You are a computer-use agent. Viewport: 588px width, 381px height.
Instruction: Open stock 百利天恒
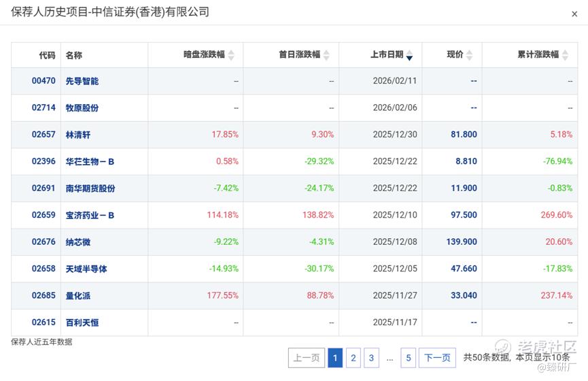coord(82,322)
